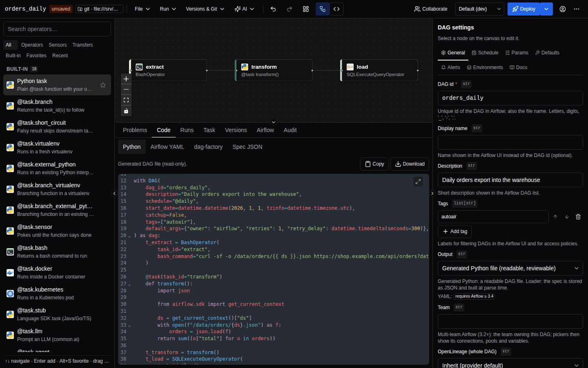Open the grid layout icon in toolbar
Image resolution: width=588 pixels, height=368 pixels.
(x=306, y=9)
